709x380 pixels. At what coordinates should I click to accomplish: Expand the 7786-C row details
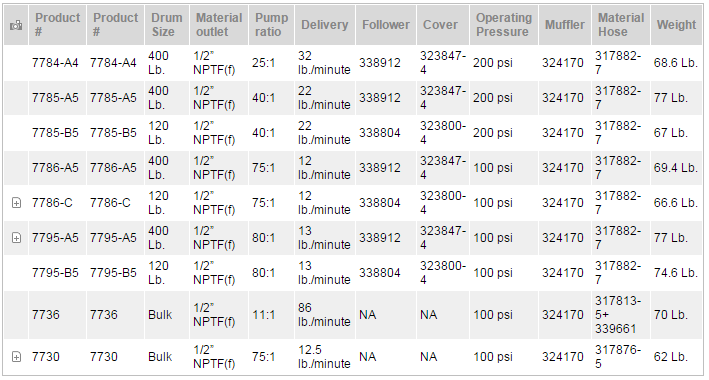[16, 203]
